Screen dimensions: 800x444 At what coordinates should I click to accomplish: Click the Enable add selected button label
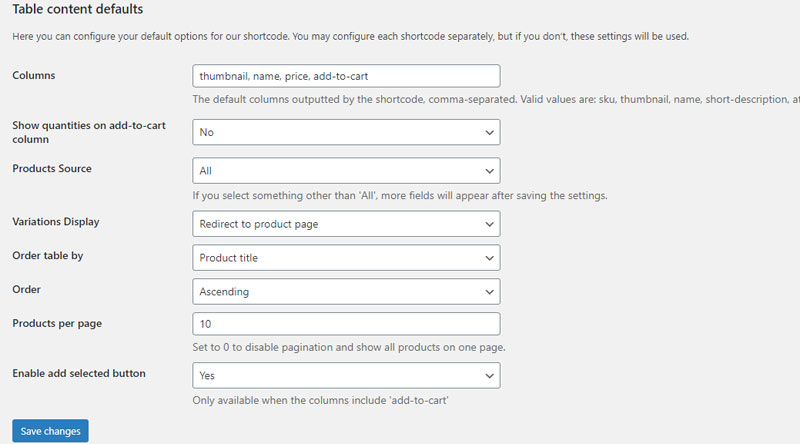[x=79, y=373]
